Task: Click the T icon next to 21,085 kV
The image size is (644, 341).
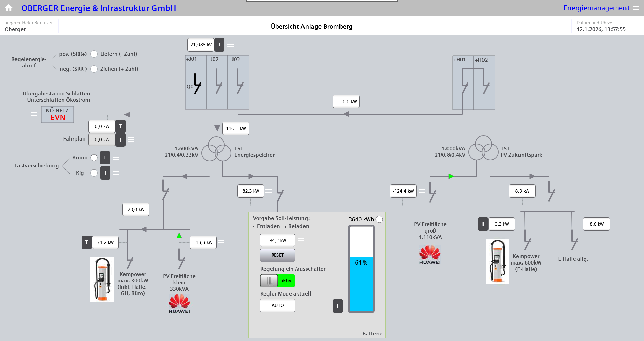Action: pos(219,45)
